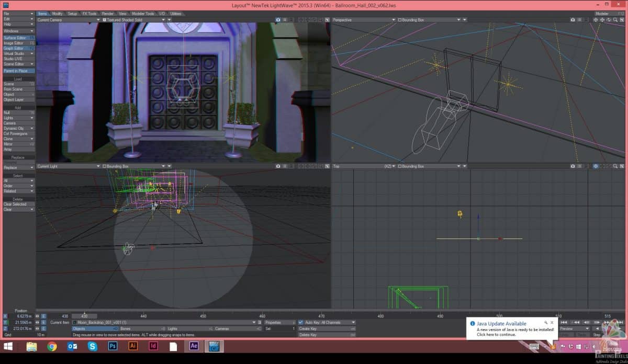Expand the Textured Shaded Solid dropdown
The image size is (628, 364).
(x=134, y=20)
